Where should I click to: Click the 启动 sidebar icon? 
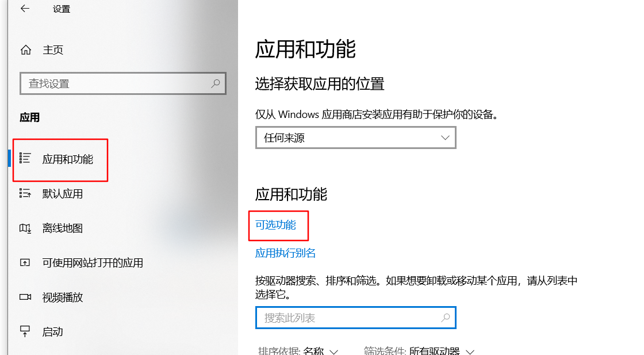pos(25,331)
